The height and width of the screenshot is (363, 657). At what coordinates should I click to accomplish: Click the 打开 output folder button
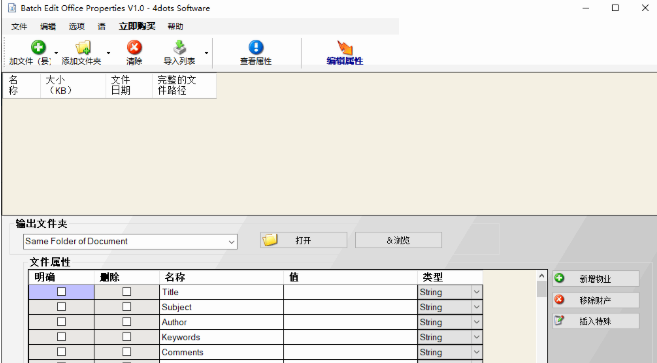(303, 240)
